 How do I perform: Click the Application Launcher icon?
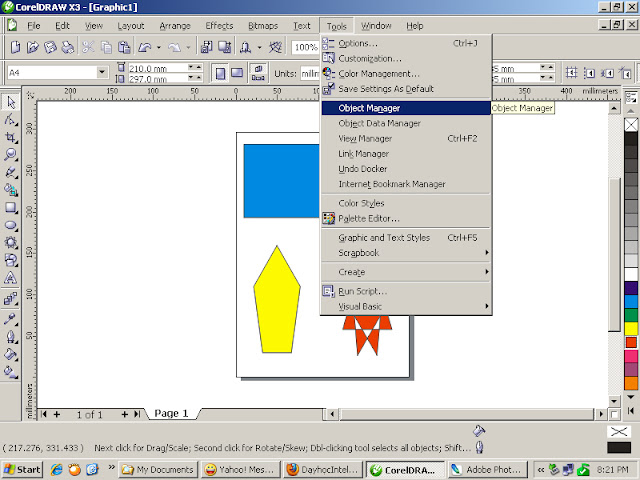tap(245, 47)
